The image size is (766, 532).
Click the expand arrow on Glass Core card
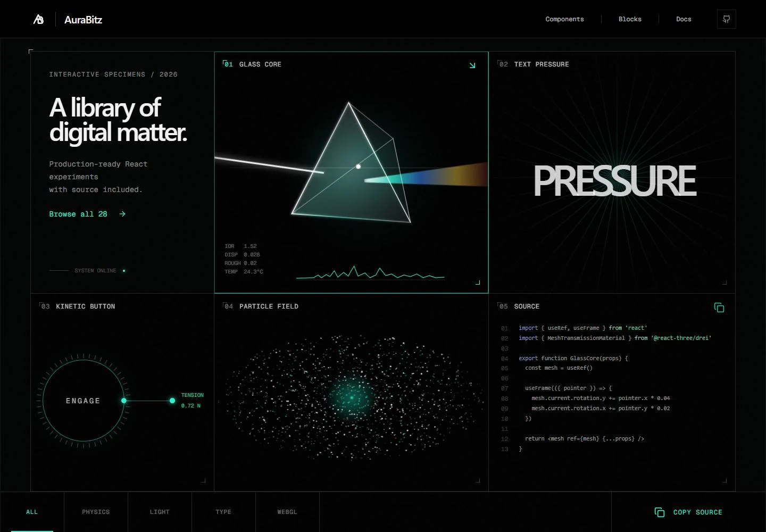click(472, 65)
